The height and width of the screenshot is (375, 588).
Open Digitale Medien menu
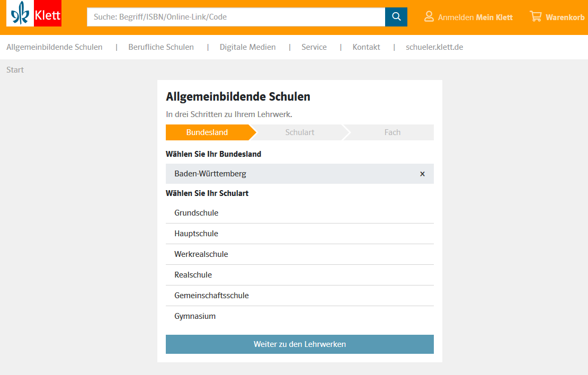click(248, 47)
